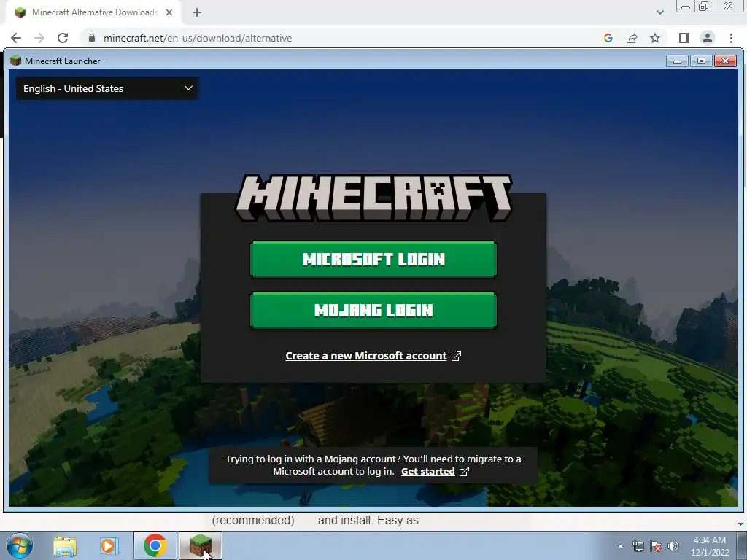Open the Chrome profile menu
The width and height of the screenshot is (747, 560).
(x=708, y=38)
